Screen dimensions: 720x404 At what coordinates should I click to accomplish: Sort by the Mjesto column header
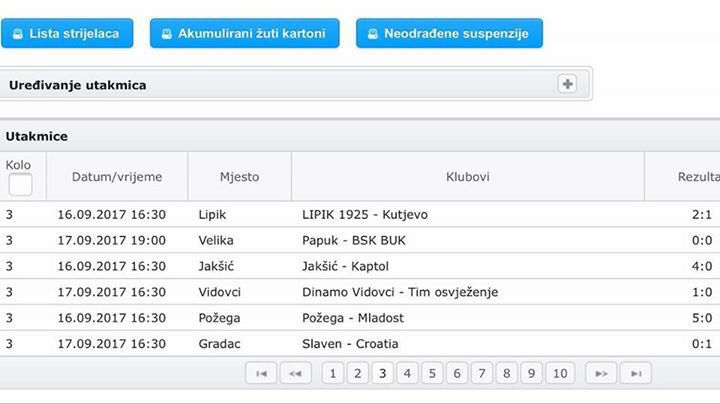[x=239, y=177]
